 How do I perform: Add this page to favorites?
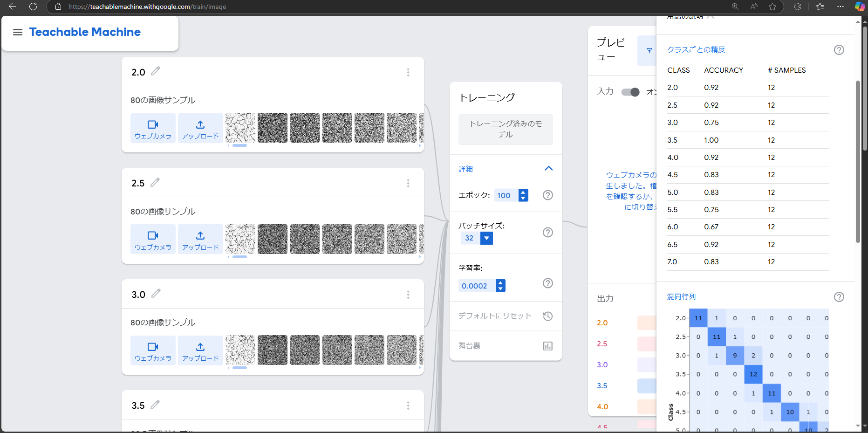[772, 7]
